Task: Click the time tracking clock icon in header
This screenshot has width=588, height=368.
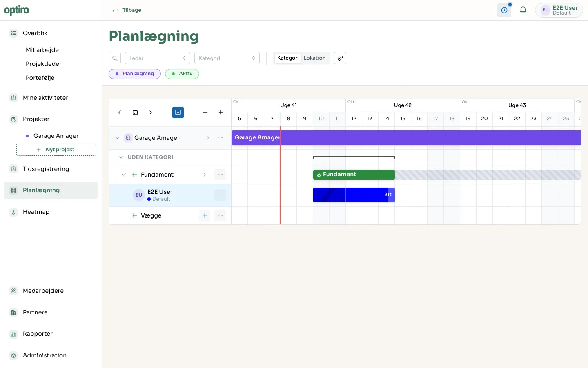Action: click(x=504, y=10)
